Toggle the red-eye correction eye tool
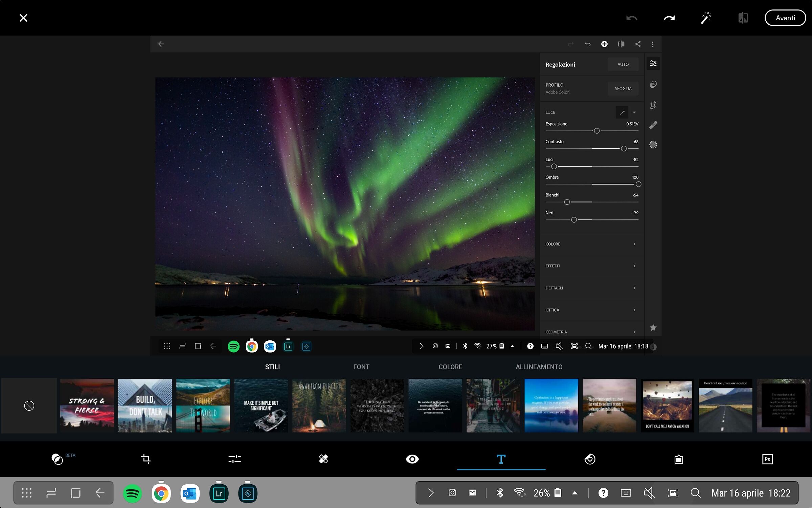Image resolution: width=812 pixels, height=508 pixels. click(x=412, y=459)
